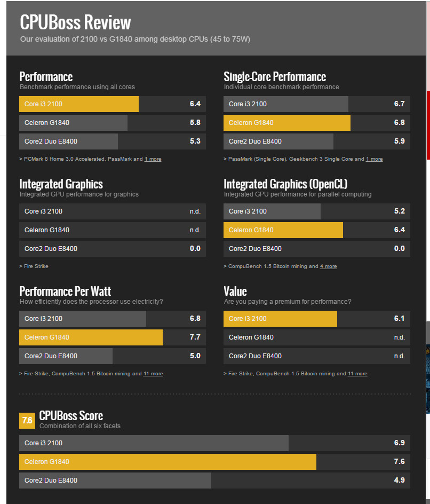The image size is (430, 504).
Task: Click the Performance Per Watt heading
Action: click(x=65, y=292)
